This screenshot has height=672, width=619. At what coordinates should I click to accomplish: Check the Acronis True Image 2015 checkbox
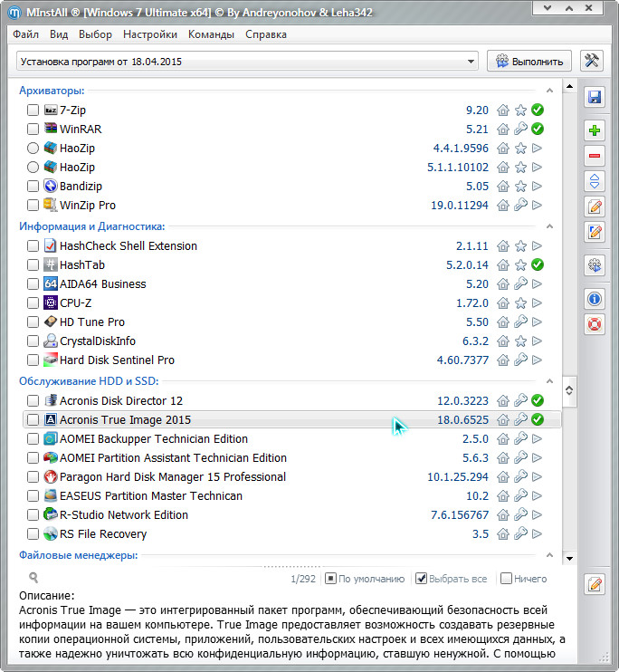click(33, 419)
